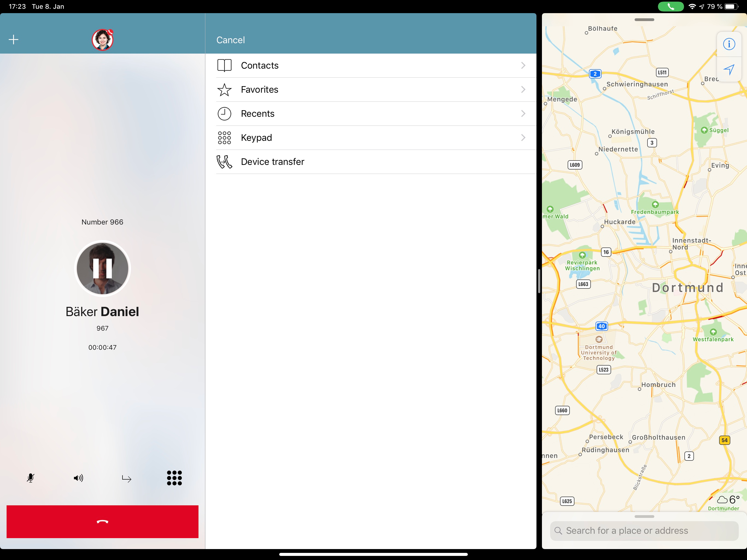
Task: Open the Maps info button
Action: tap(729, 44)
